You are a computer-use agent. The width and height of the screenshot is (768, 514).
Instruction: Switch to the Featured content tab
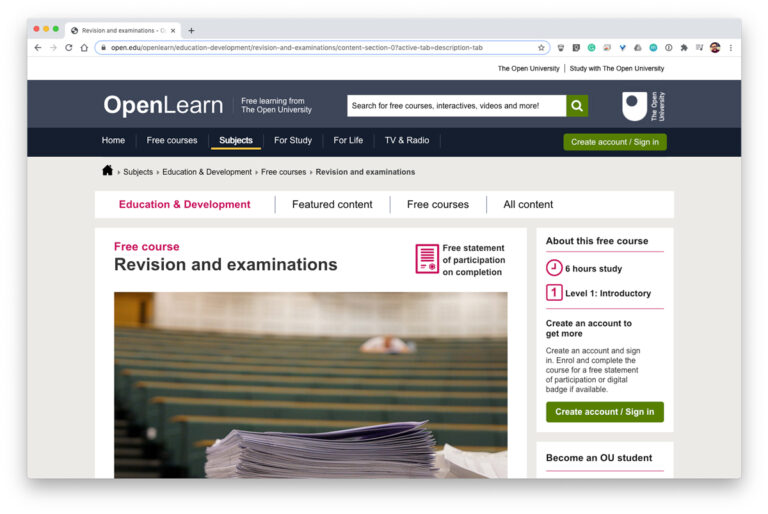point(332,204)
